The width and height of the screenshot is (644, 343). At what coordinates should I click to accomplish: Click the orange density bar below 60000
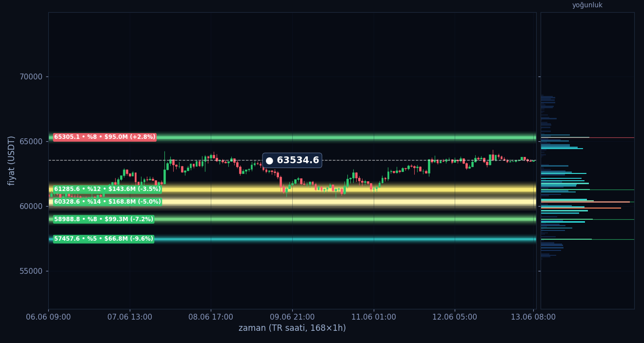click(x=581, y=208)
